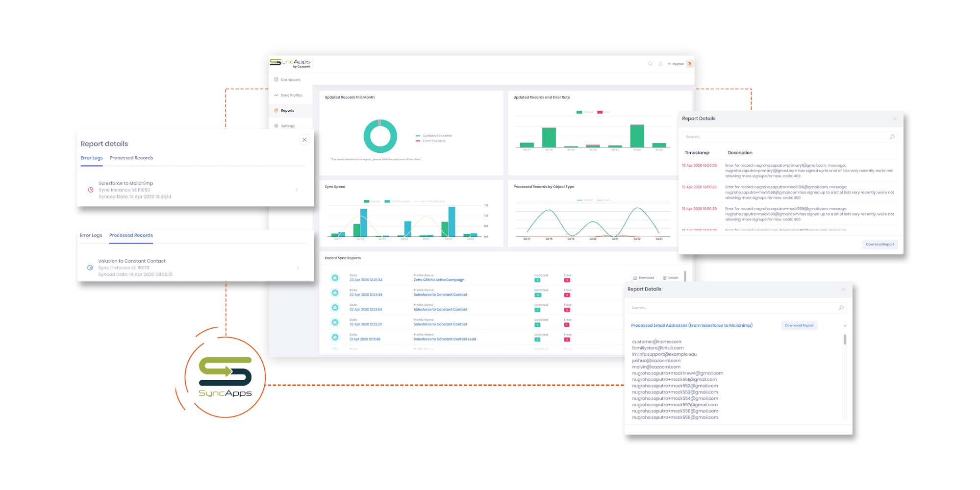Toggle Updated Records legend on donut chart
Viewport: 980px width, 490px height.
(x=434, y=136)
